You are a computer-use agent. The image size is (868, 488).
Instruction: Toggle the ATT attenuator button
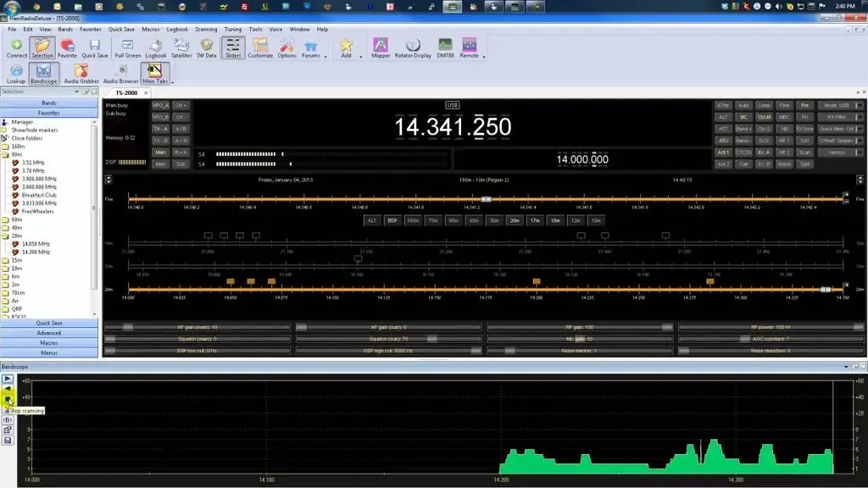[723, 129]
